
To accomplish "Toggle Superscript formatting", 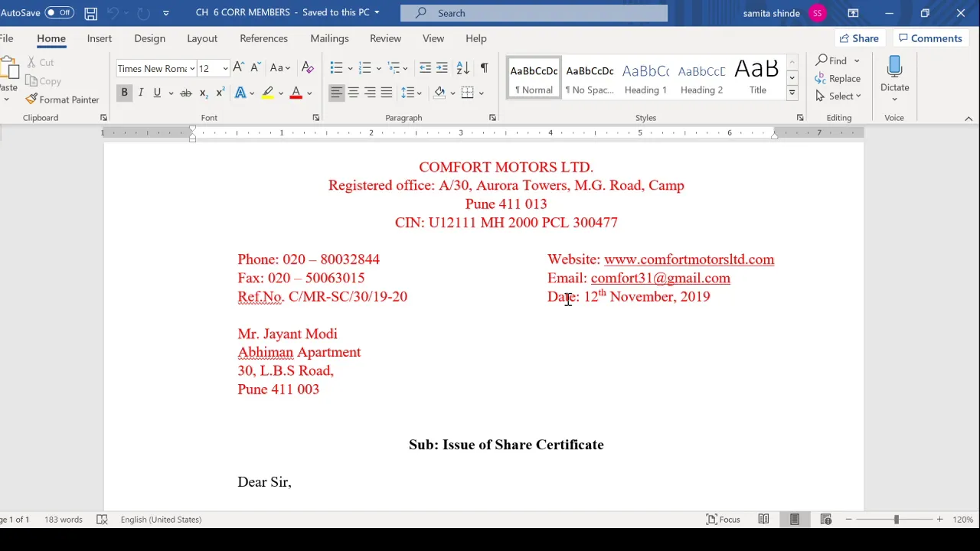I will point(220,93).
